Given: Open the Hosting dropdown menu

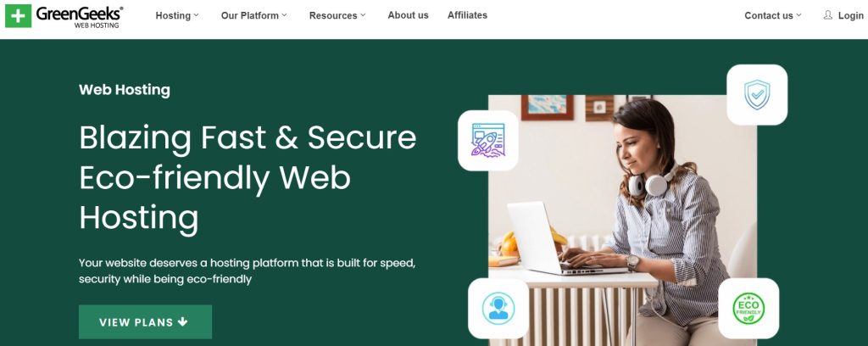Looking at the screenshot, I should click(x=177, y=15).
